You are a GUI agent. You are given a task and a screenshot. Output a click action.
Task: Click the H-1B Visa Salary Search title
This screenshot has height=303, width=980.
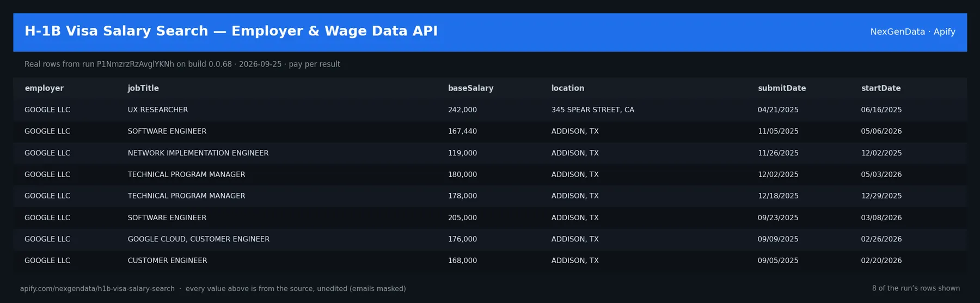231,31
